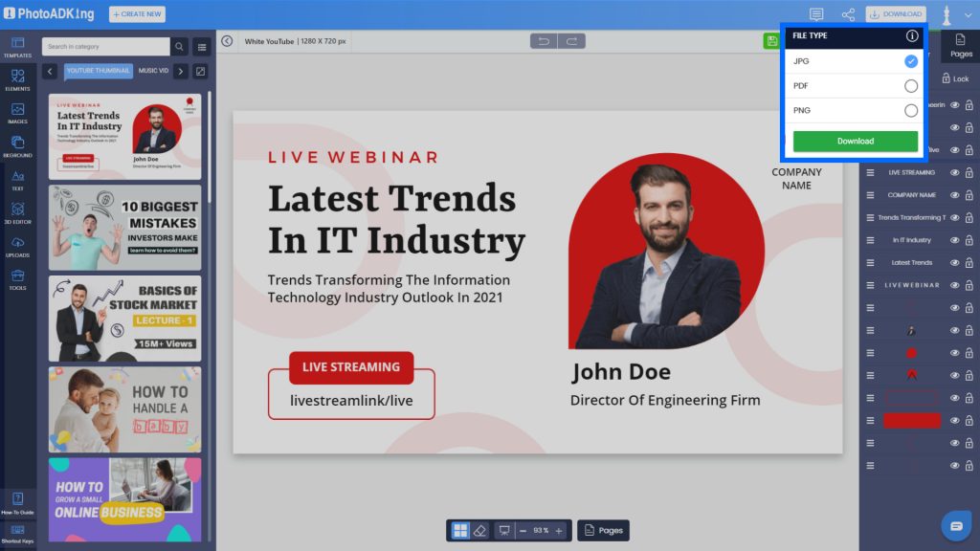Open Pages from the bottom toolbar
Viewport: 980px width, 551px height.
(603, 530)
